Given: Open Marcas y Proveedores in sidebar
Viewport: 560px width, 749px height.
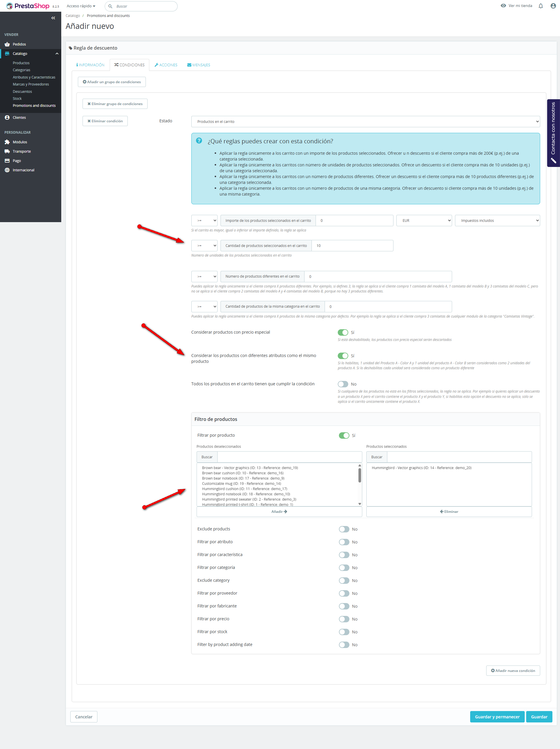Looking at the screenshot, I should (31, 84).
